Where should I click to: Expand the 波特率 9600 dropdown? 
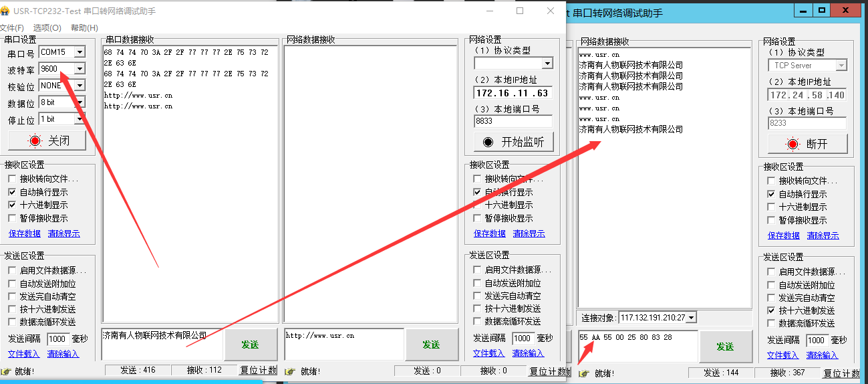pos(80,68)
